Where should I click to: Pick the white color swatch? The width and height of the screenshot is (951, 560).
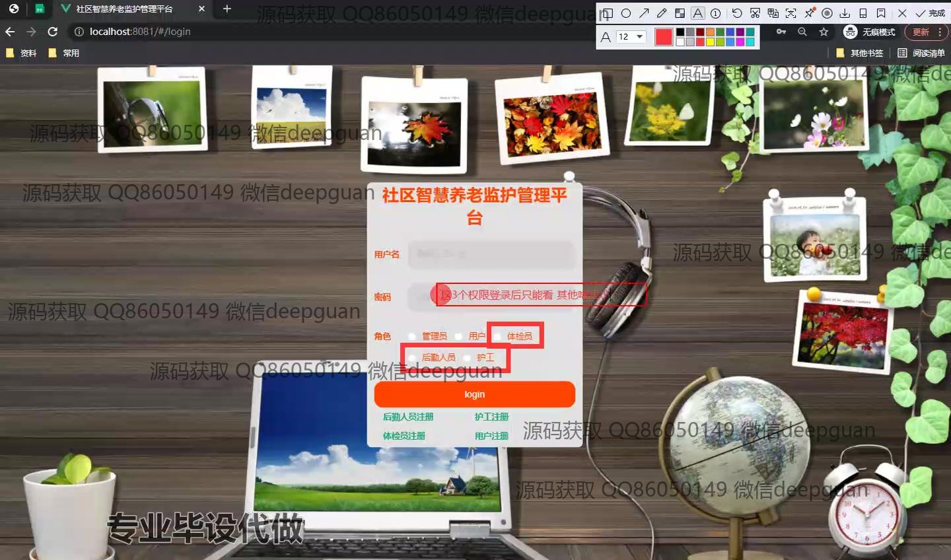(x=680, y=42)
